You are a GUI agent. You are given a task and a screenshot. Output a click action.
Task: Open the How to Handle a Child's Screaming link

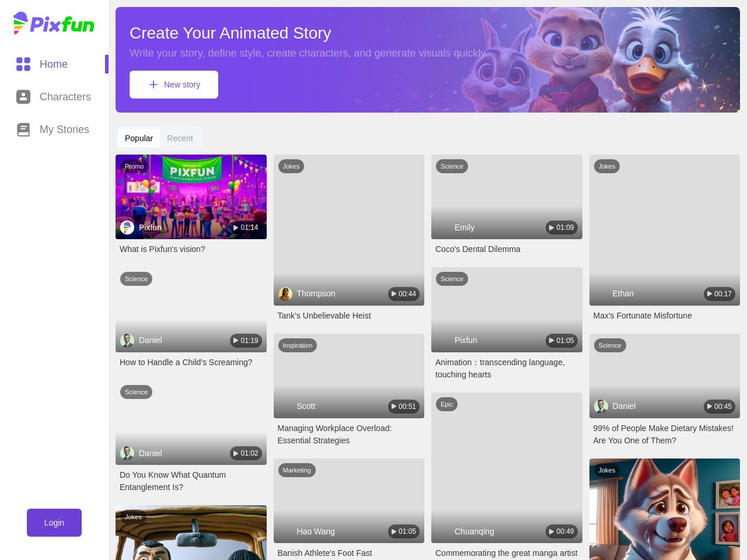pyautogui.click(x=186, y=362)
